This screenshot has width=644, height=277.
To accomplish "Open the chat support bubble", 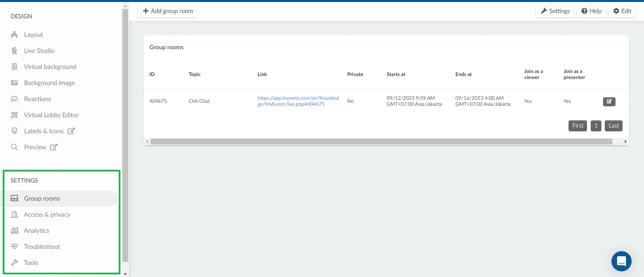I will pyautogui.click(x=621, y=261).
